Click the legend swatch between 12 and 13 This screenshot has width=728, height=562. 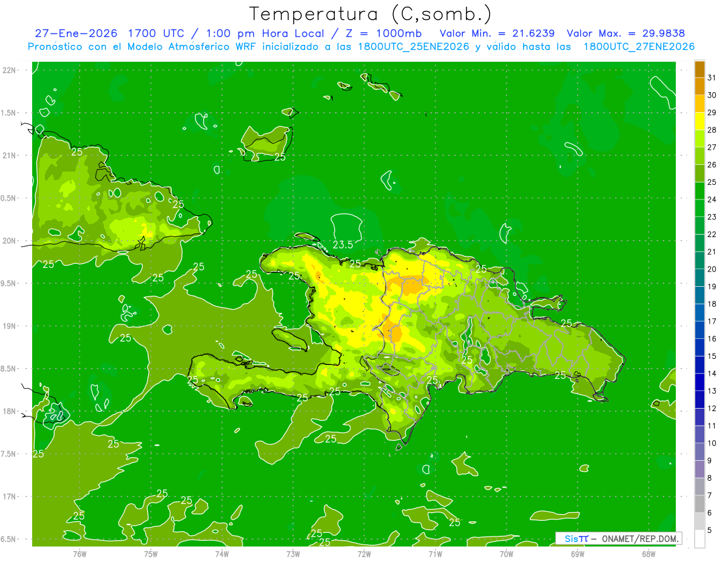[699, 400]
